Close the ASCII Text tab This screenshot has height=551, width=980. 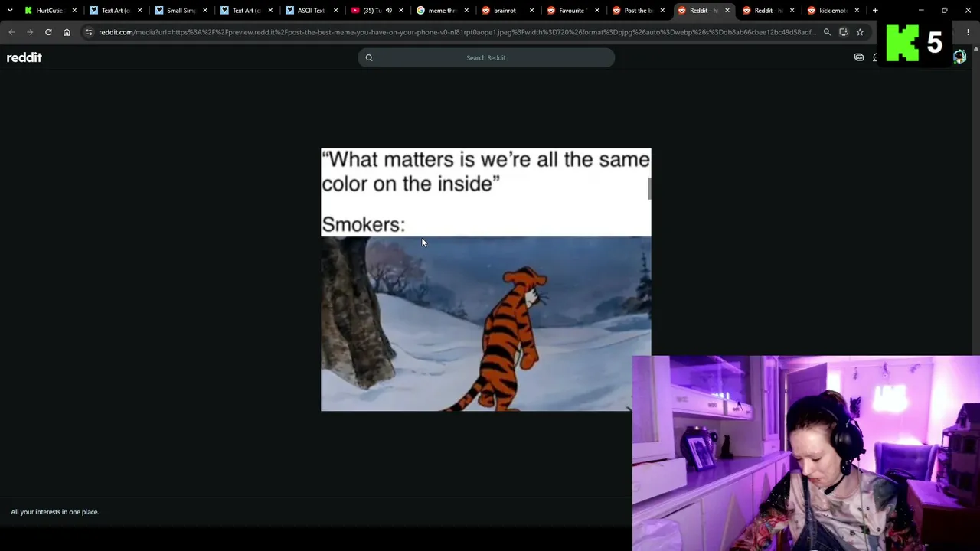pyautogui.click(x=336, y=11)
